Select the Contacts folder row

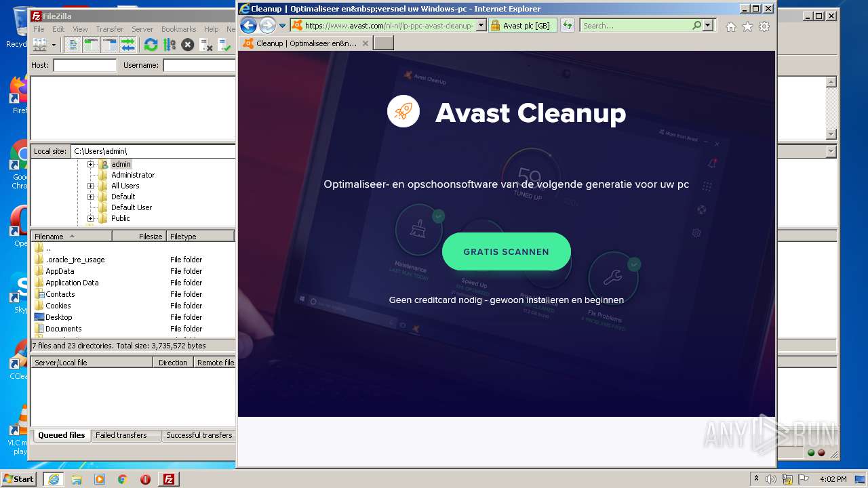pos(133,294)
